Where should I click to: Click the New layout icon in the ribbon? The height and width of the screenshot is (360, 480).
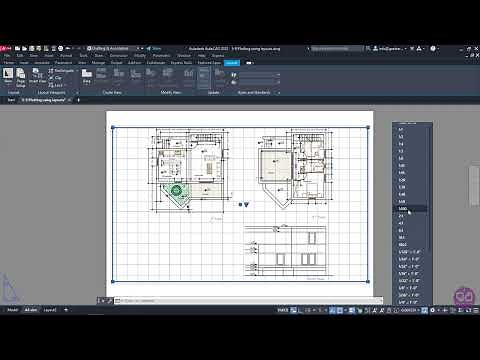point(8,74)
